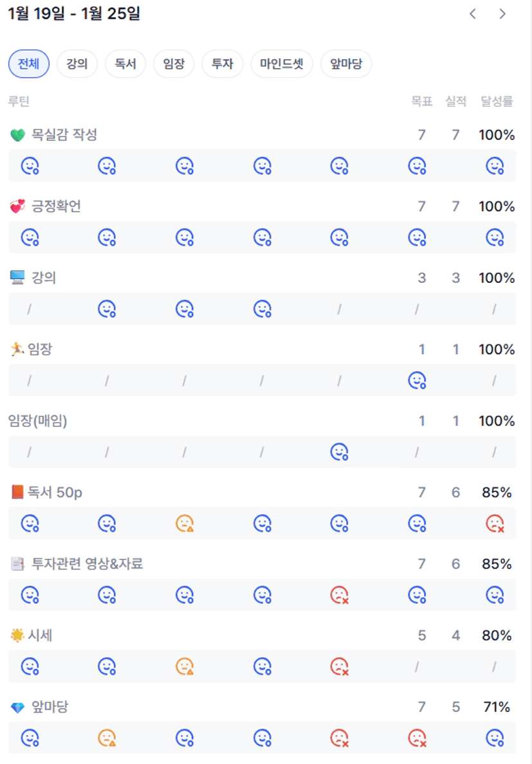This screenshot has width=532, height=764.
Task: Select the 전체 filter button
Action: pos(29,64)
